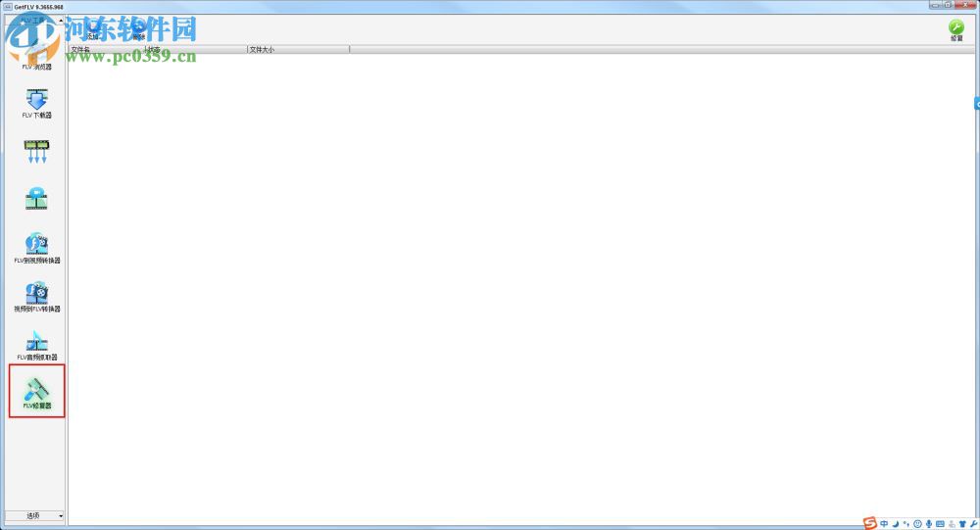Open the soft keyboard icon in IME bar
The image size is (980, 530).
[x=940, y=524]
